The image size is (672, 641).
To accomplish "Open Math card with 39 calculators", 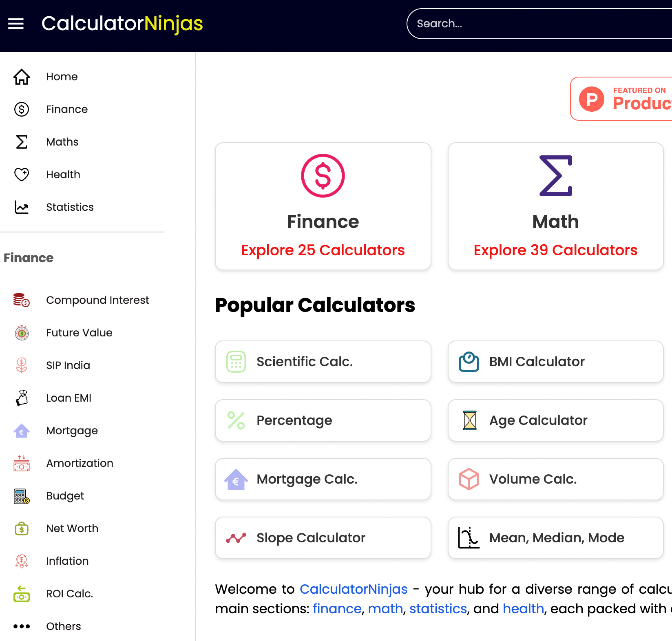I will tap(555, 206).
